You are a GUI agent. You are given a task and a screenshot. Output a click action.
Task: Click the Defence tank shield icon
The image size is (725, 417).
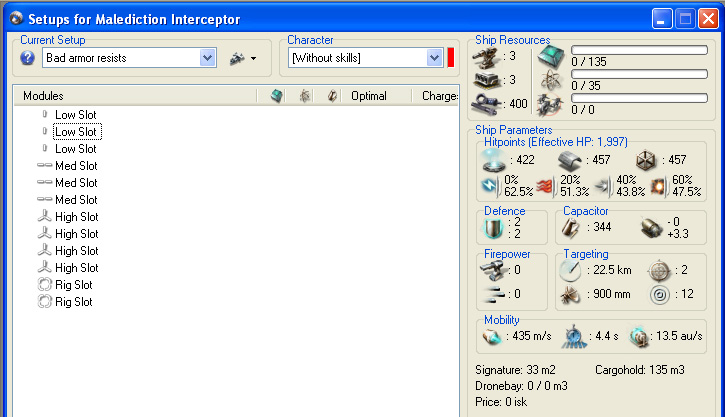click(x=493, y=228)
